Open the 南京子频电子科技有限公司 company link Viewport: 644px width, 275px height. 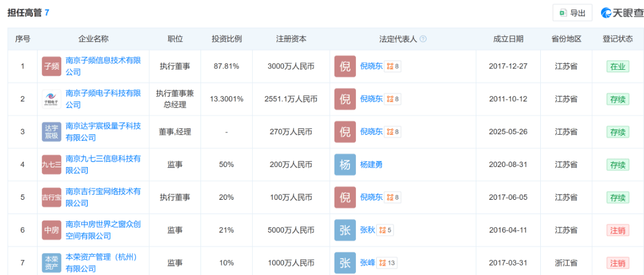(x=103, y=99)
